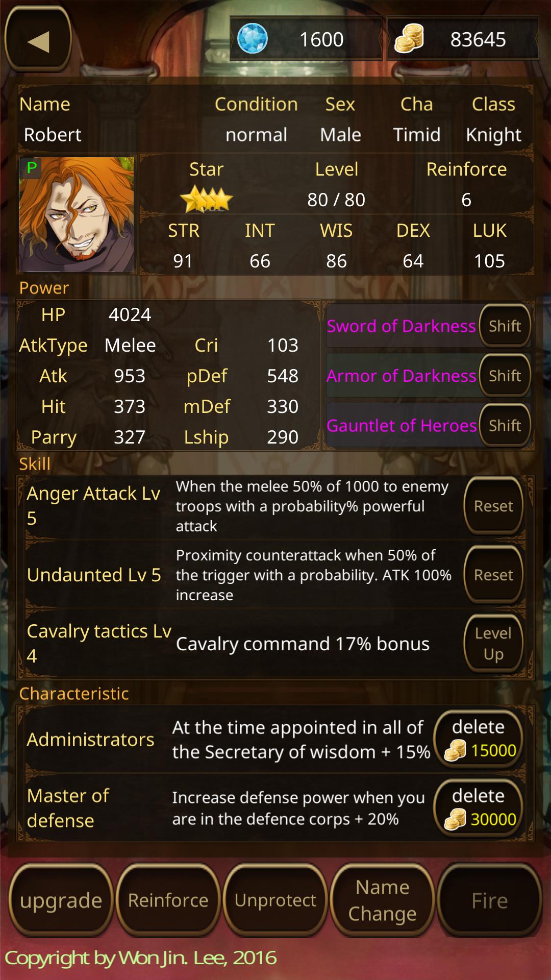Image resolution: width=551 pixels, height=980 pixels.
Task: Tap the back arrow button
Action: pos(38,40)
